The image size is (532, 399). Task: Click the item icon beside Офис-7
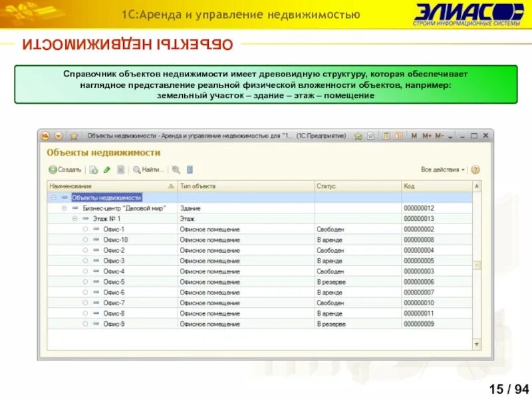pos(96,303)
